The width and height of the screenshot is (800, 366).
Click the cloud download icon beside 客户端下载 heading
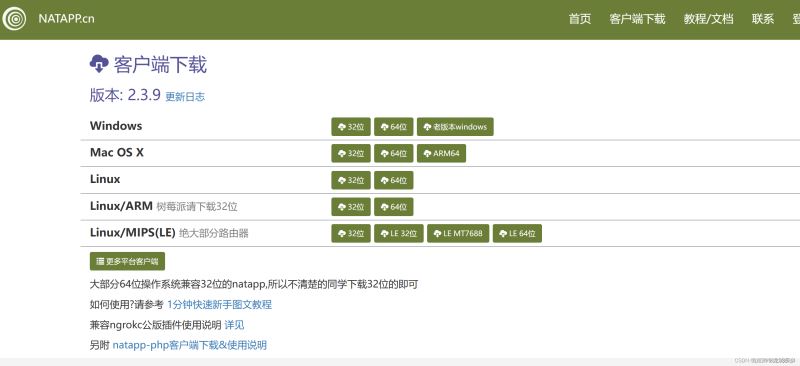coord(99,64)
